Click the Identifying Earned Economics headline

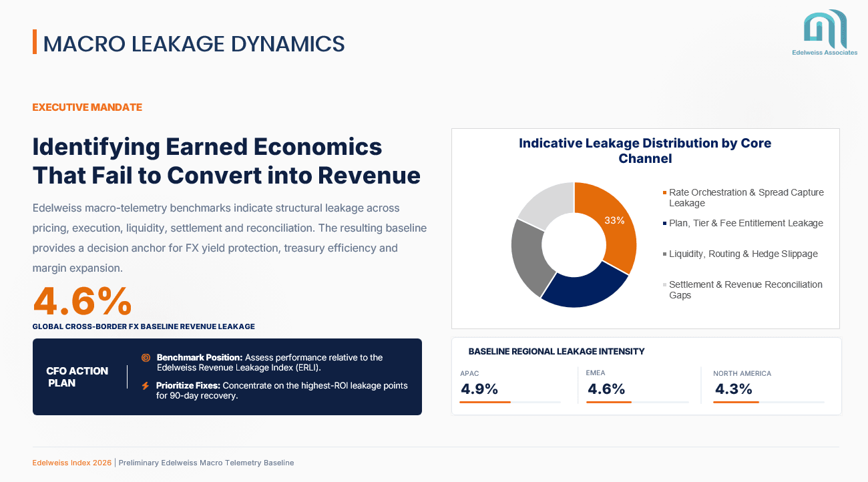pos(226,161)
